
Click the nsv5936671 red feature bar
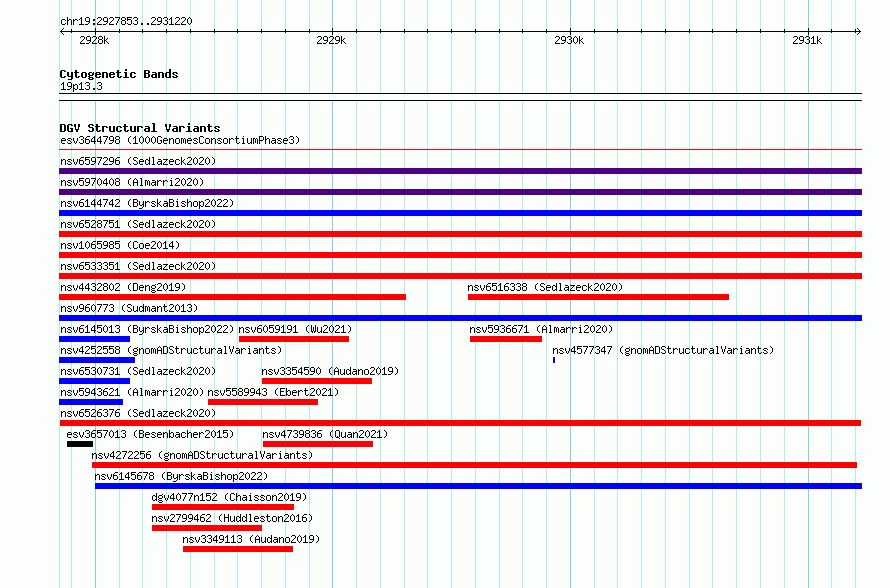pos(506,339)
